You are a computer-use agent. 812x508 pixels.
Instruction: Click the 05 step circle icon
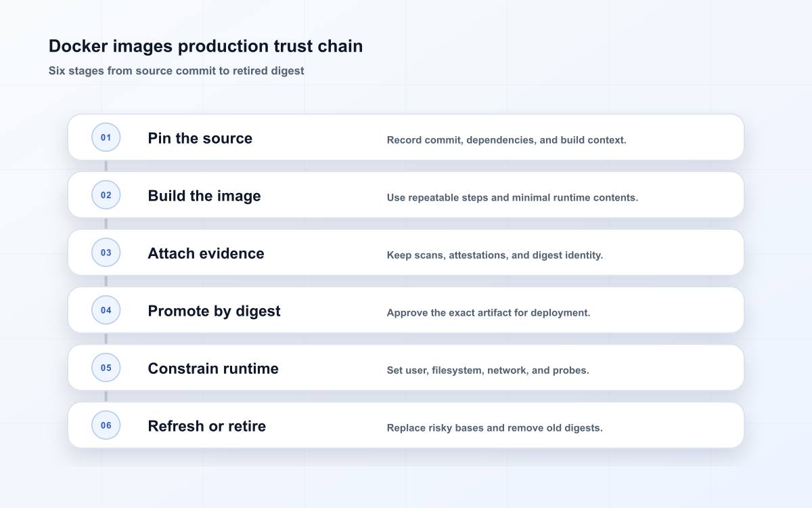click(106, 368)
